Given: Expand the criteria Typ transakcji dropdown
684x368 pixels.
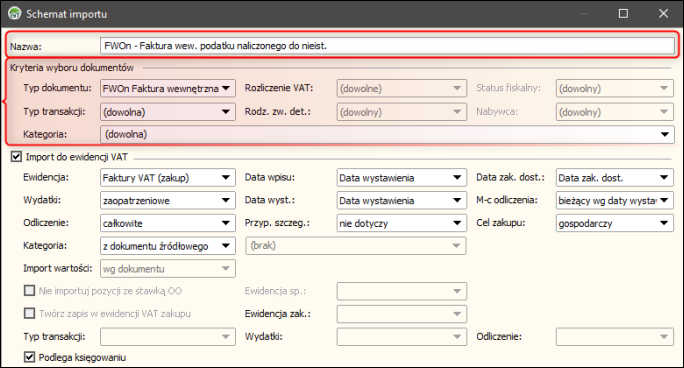Looking at the screenshot, I should (x=168, y=112).
